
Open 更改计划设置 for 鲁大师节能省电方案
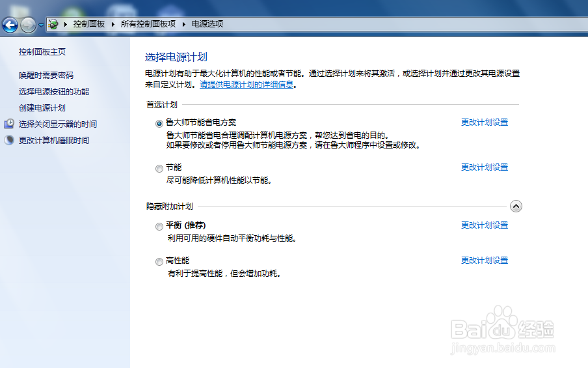tap(485, 122)
